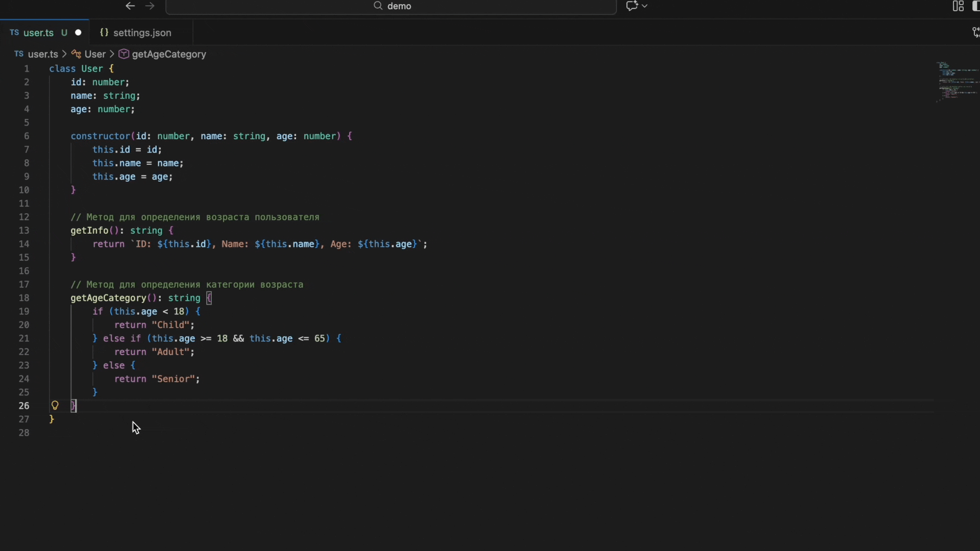Open the User class breadcrumb dropdown
The width and height of the screenshot is (980, 551).
[89, 54]
